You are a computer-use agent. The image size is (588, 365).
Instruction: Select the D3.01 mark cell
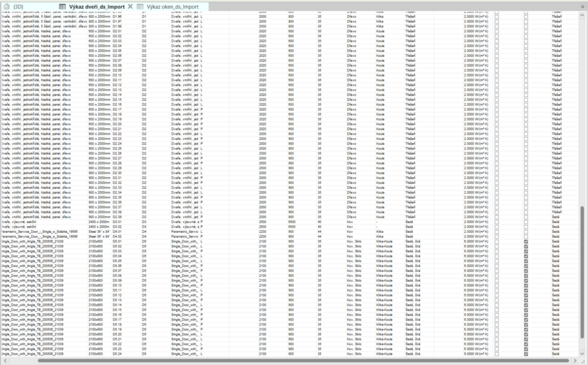click(x=117, y=222)
